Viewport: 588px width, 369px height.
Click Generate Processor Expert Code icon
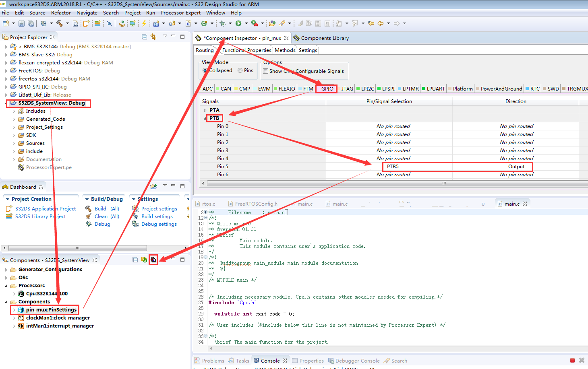pyautogui.click(x=153, y=260)
